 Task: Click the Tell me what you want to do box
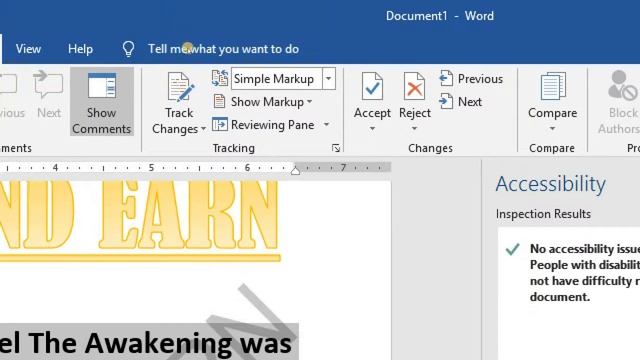click(x=223, y=49)
